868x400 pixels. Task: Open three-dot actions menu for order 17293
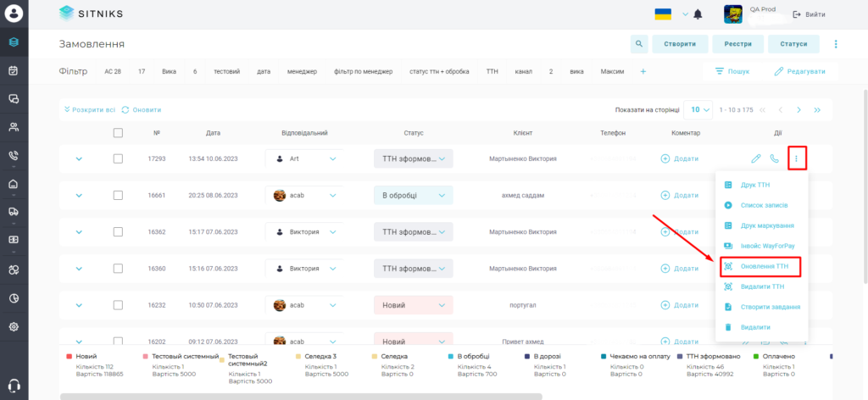click(797, 158)
